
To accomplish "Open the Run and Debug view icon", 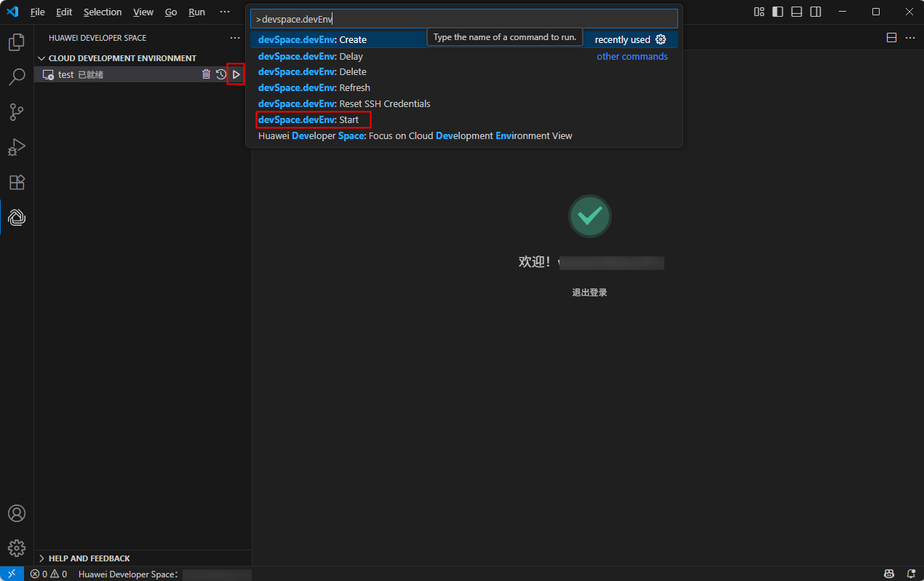I will point(17,147).
